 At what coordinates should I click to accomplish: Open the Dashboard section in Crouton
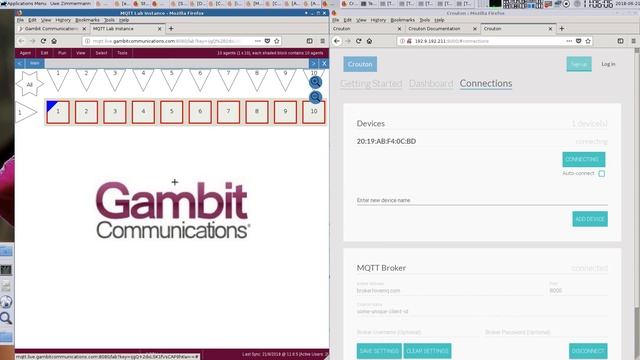tap(431, 84)
